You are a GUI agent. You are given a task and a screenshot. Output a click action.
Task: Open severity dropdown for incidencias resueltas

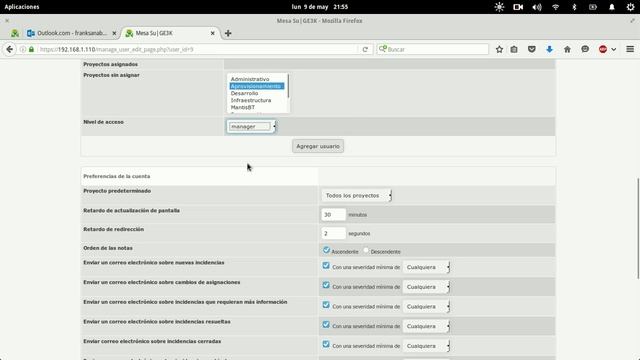[426, 326]
